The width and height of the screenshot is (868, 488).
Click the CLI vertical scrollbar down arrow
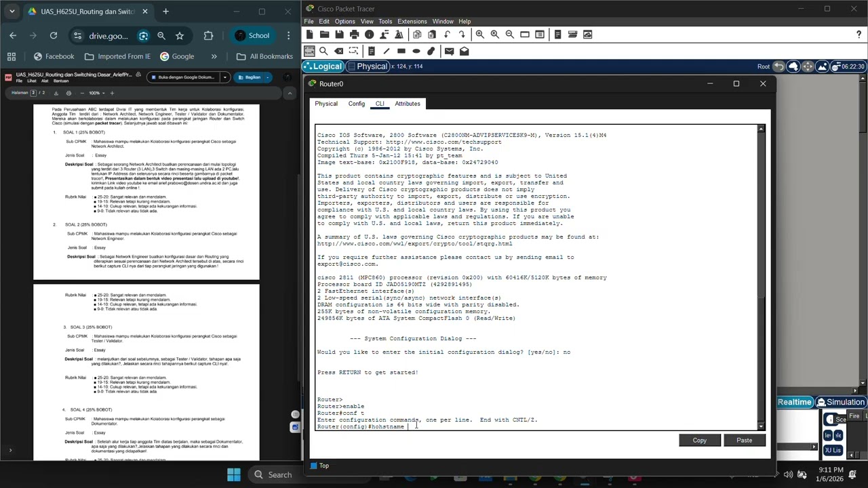coord(761,425)
